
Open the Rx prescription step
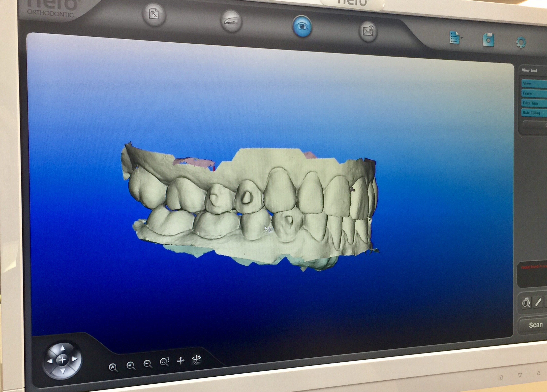pos(154,14)
